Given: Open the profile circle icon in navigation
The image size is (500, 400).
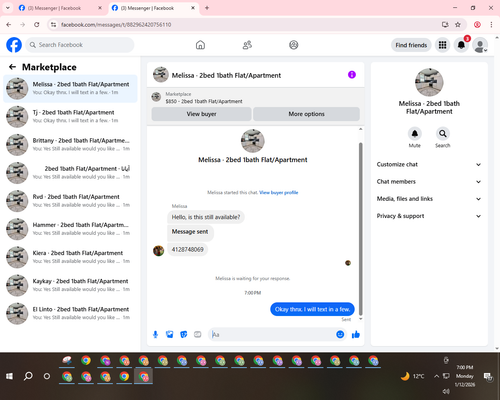Looking at the screenshot, I should pos(294,45).
